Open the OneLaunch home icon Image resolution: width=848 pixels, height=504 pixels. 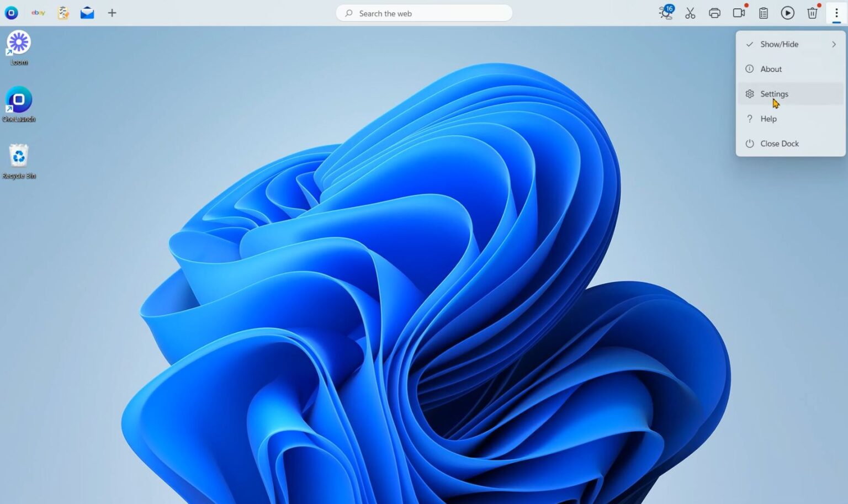(11, 13)
